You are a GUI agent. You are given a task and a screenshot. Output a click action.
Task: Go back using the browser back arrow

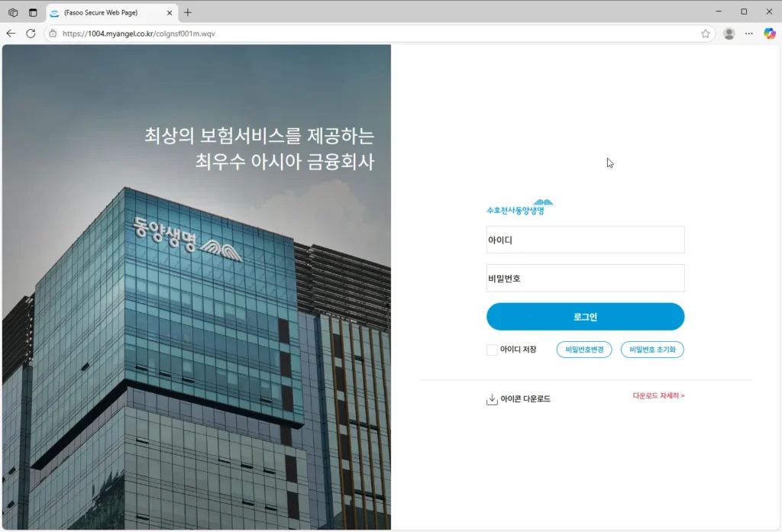[11, 34]
